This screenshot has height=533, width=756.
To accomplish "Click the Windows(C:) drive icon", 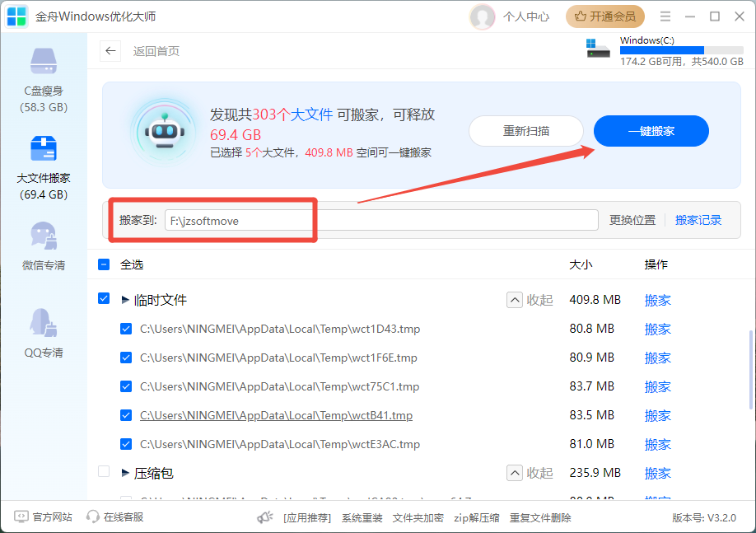I will pyautogui.click(x=598, y=49).
